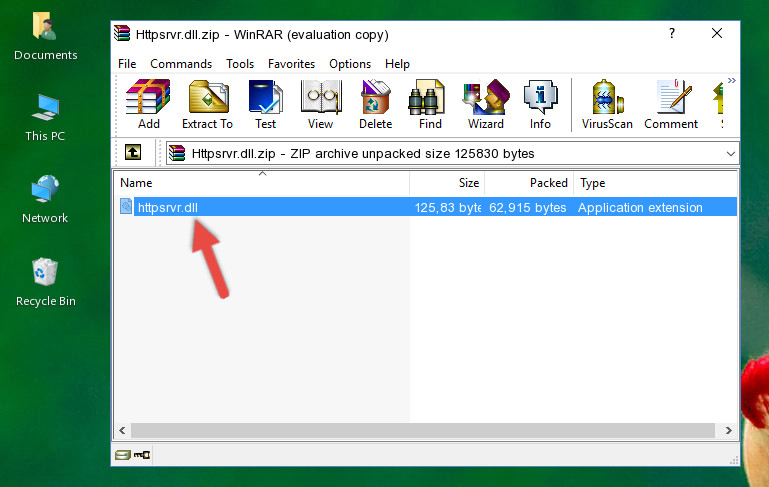The width and height of the screenshot is (769, 487).
Task: Click the WinRAR title bar books icon
Action: 122,33
